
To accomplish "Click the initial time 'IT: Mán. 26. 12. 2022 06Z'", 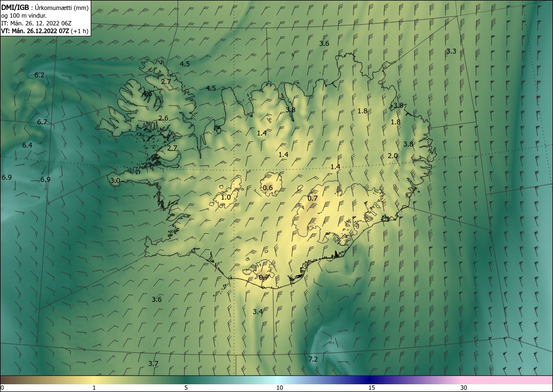I will [36, 23].
